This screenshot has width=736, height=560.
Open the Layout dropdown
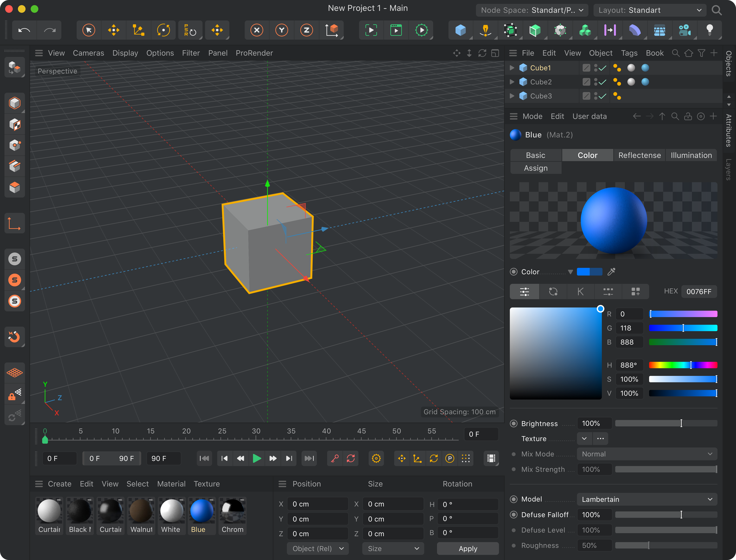[649, 10]
